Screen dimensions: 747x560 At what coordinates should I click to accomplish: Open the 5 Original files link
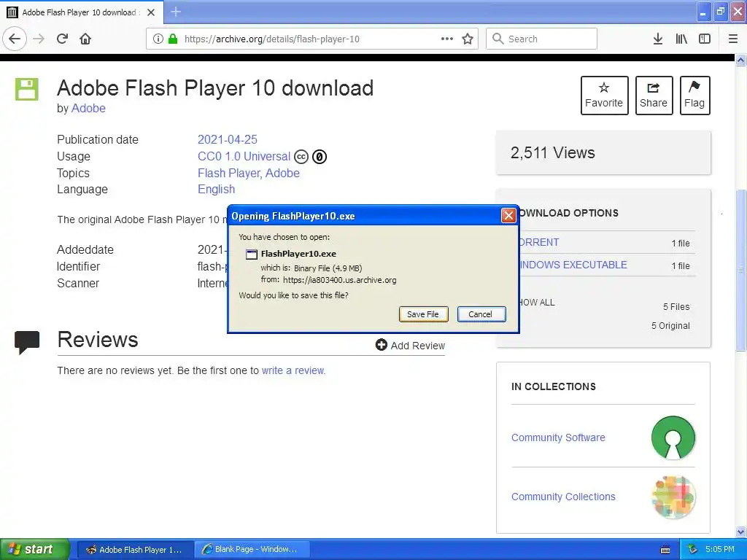[x=670, y=326]
